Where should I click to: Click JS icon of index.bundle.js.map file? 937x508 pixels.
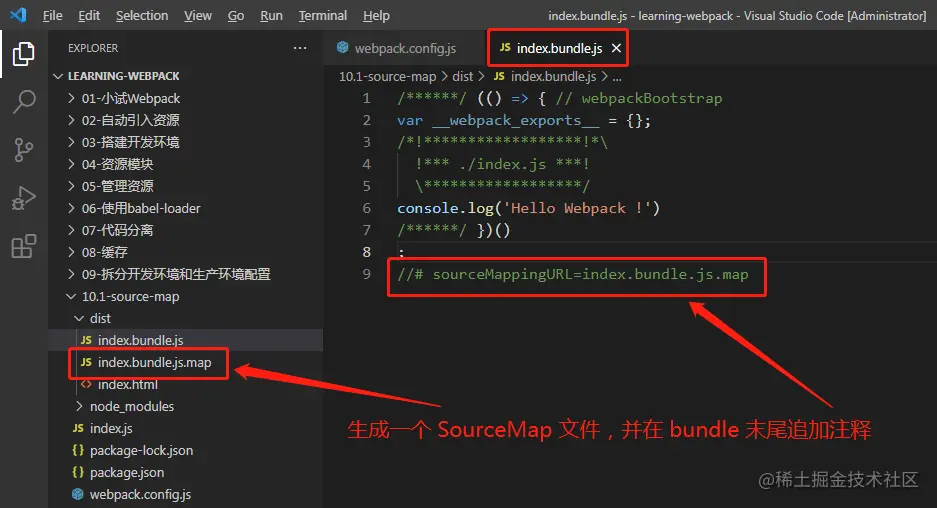tap(86, 362)
